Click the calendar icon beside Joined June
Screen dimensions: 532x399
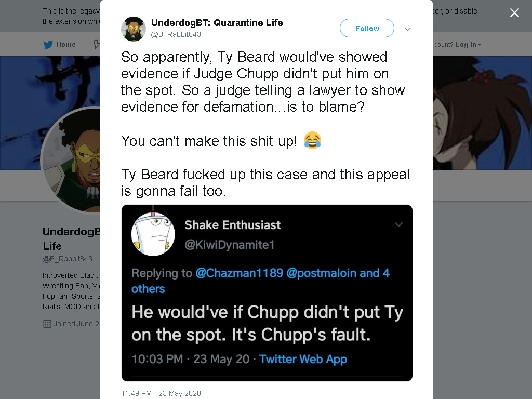(47, 324)
